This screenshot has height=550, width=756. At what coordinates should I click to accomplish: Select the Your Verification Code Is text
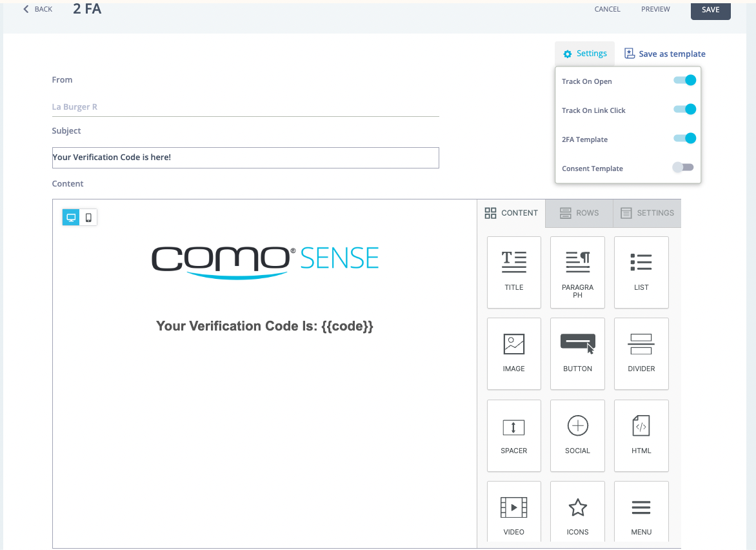[264, 326]
